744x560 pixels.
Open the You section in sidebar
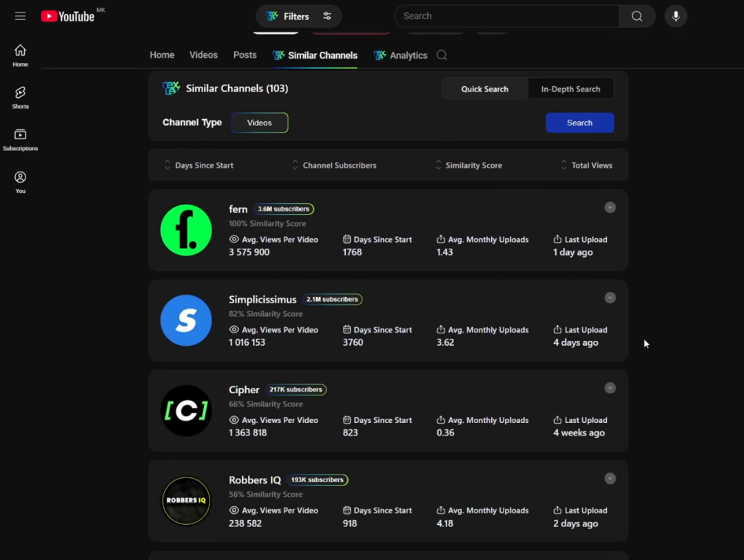point(20,183)
